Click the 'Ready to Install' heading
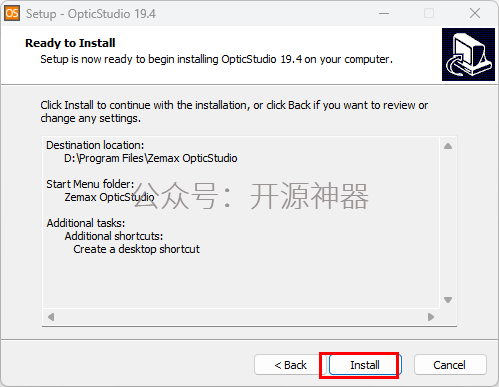The width and height of the screenshot is (499, 387). click(70, 43)
